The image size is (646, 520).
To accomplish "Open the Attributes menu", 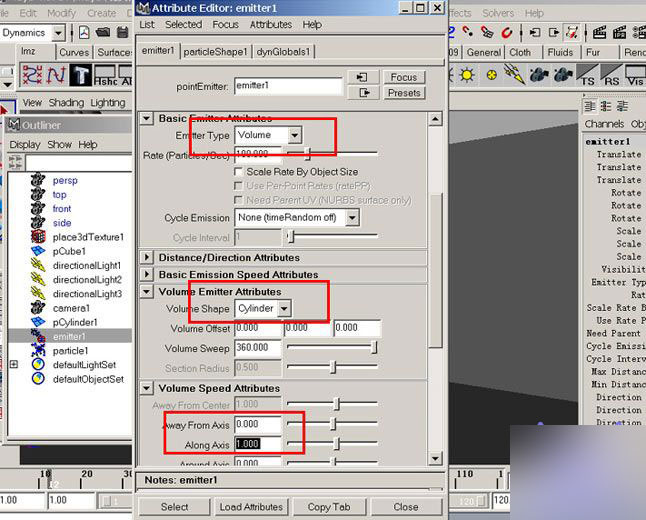I will pyautogui.click(x=271, y=25).
